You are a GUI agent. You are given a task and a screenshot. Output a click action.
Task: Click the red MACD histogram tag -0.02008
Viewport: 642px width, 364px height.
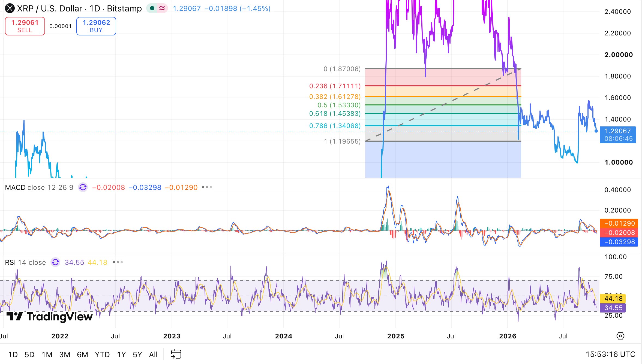click(619, 233)
